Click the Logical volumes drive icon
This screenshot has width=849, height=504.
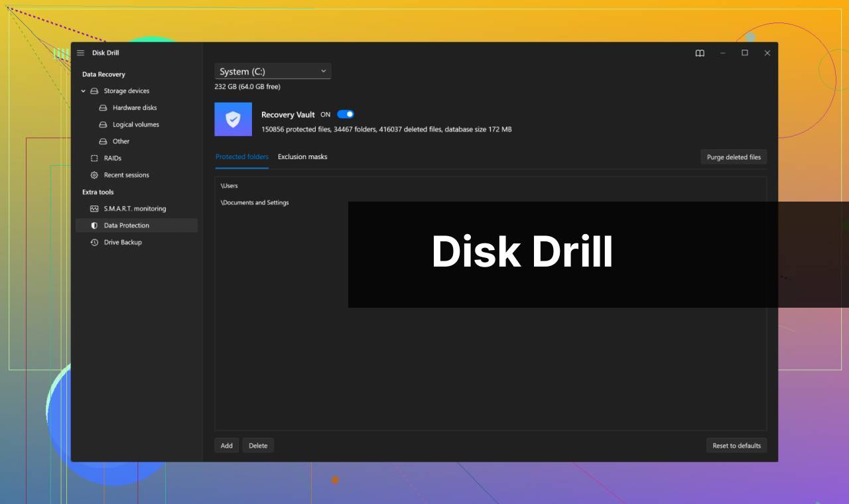103,125
